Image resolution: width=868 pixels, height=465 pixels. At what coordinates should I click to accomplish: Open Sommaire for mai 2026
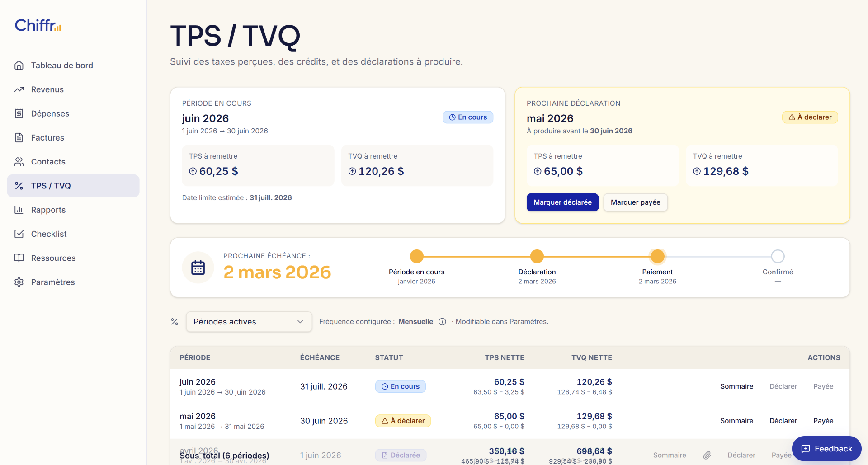[736, 421]
